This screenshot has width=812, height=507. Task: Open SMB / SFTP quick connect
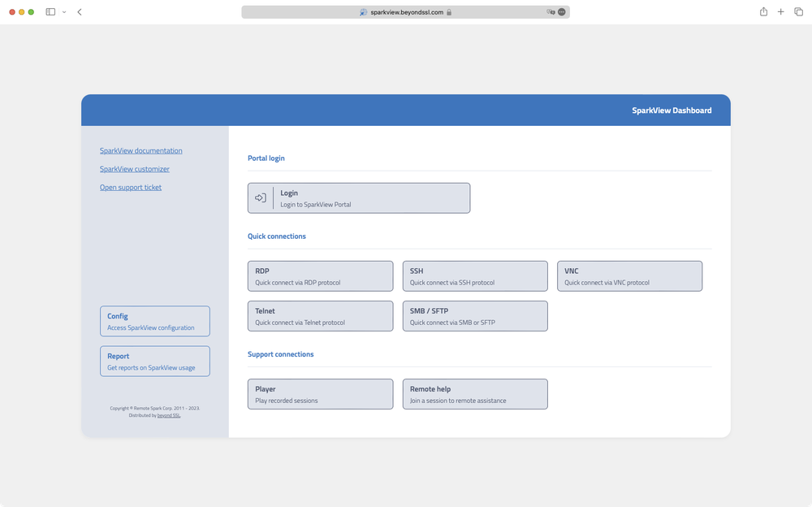(x=475, y=316)
